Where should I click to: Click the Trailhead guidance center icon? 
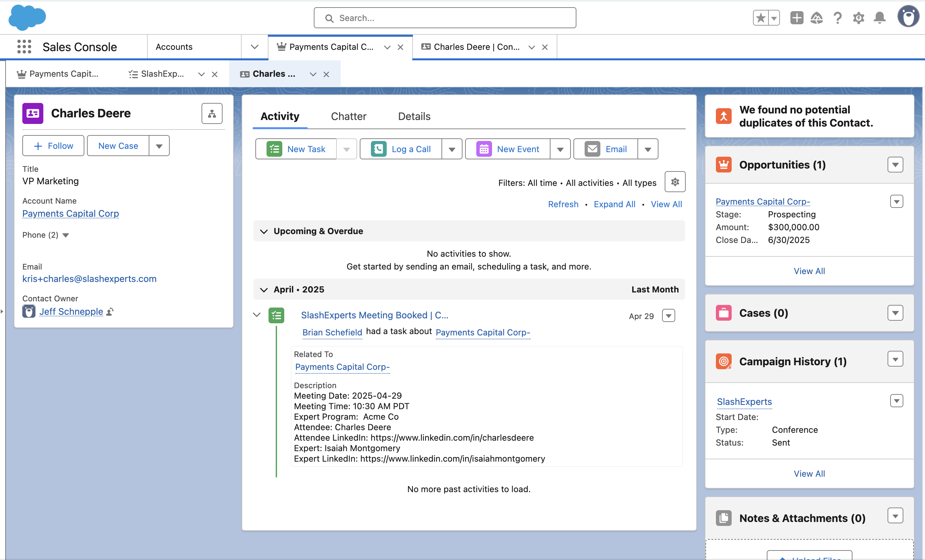pyautogui.click(x=816, y=18)
